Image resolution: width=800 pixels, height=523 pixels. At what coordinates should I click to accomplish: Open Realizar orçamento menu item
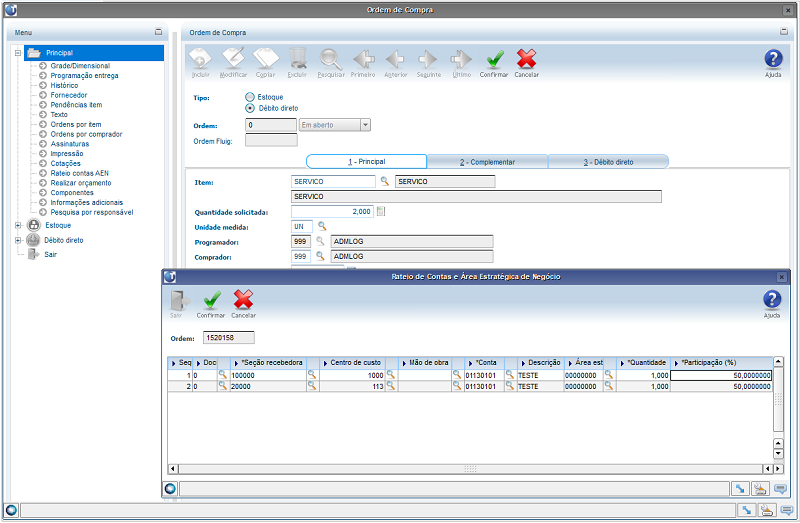[81, 183]
